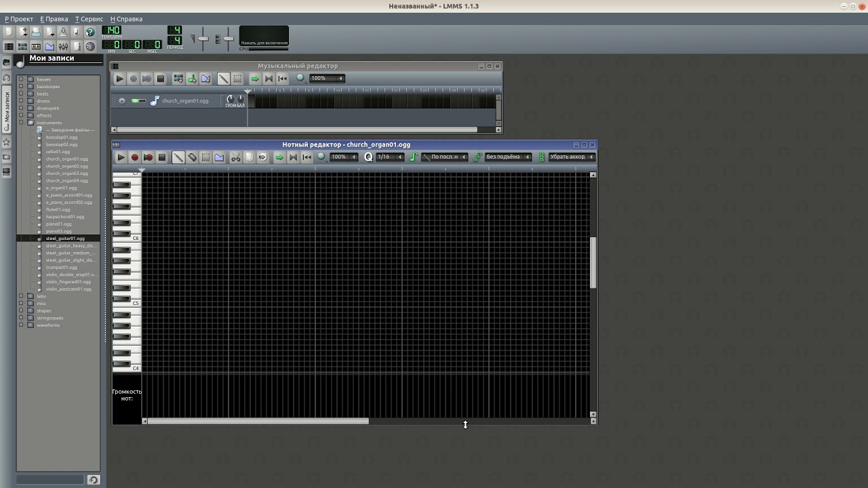
Task: Create a new project via toolbar icon
Action: click(9, 32)
